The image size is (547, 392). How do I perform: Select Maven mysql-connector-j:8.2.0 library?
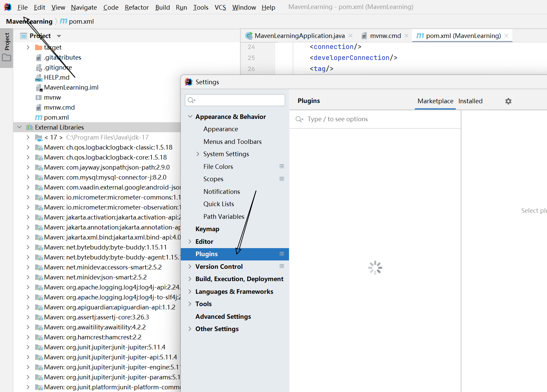click(105, 177)
